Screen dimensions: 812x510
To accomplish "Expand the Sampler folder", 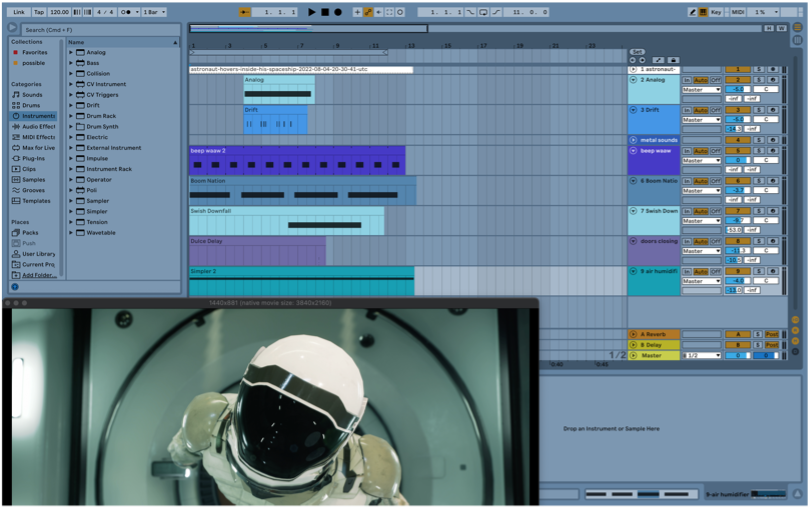I will click(x=71, y=201).
